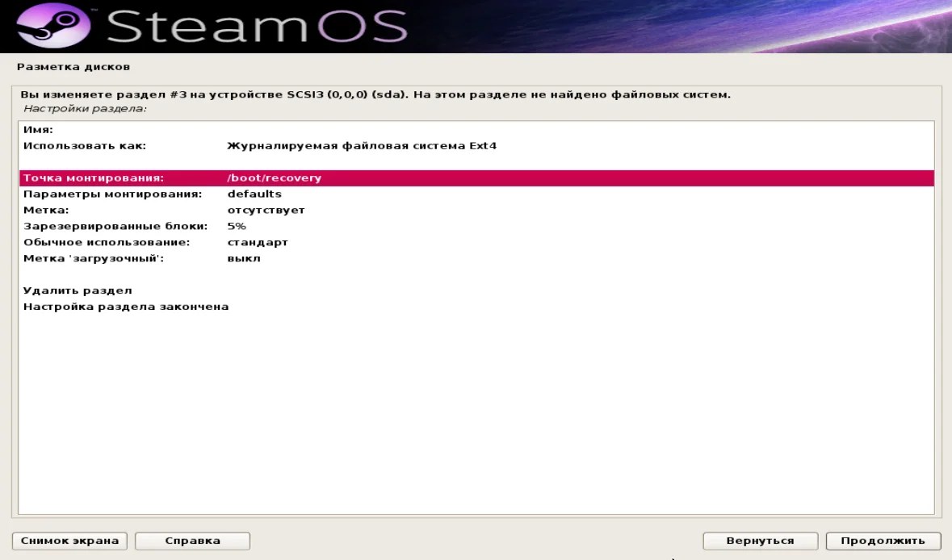Take a screenshot with Снимок экрана
952x560 pixels.
pyautogui.click(x=69, y=541)
